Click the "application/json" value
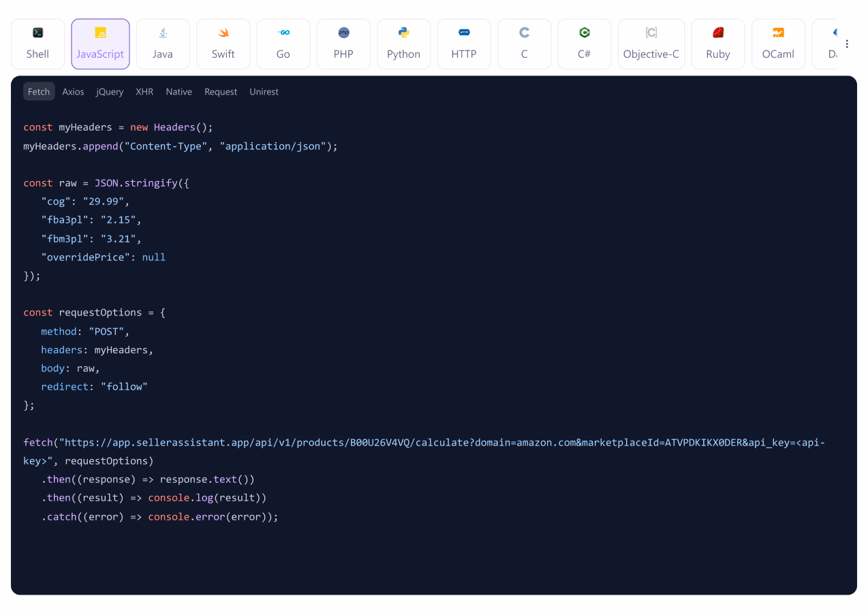The width and height of the screenshot is (868, 613). [273, 146]
